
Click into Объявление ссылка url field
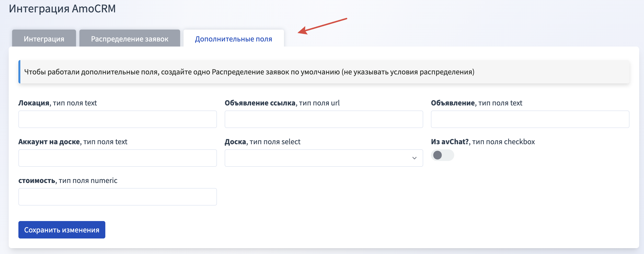point(324,119)
